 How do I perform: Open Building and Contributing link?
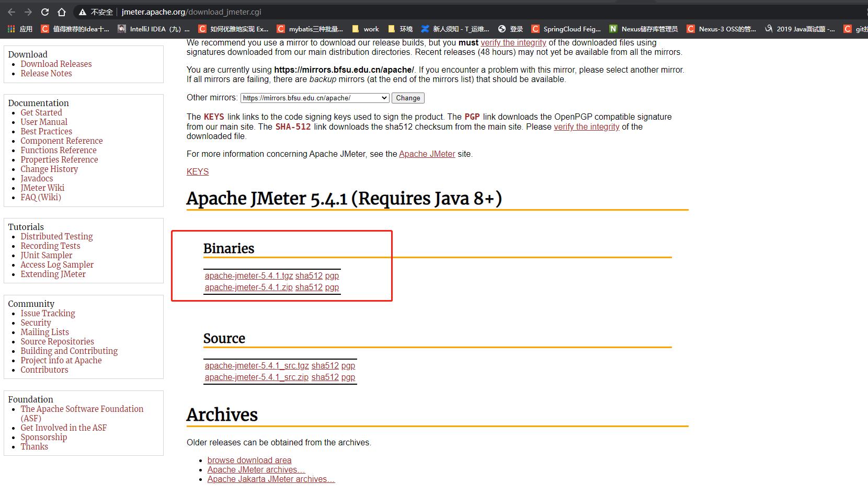click(x=69, y=351)
